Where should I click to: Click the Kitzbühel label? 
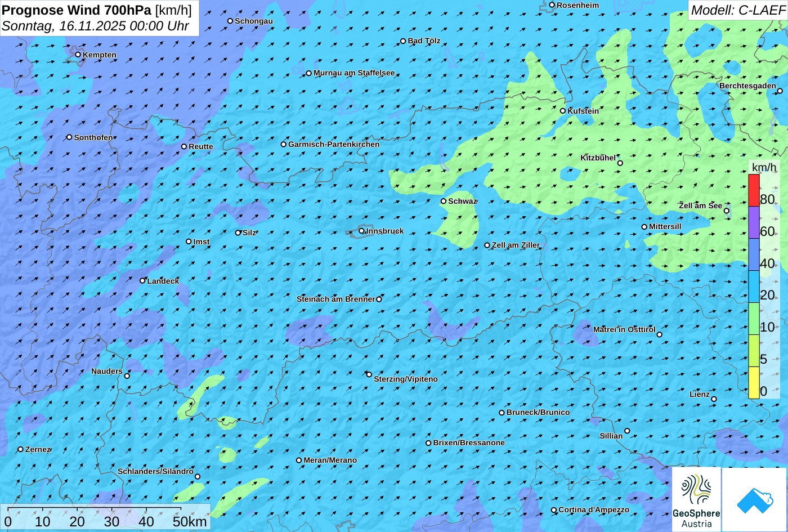click(598, 158)
